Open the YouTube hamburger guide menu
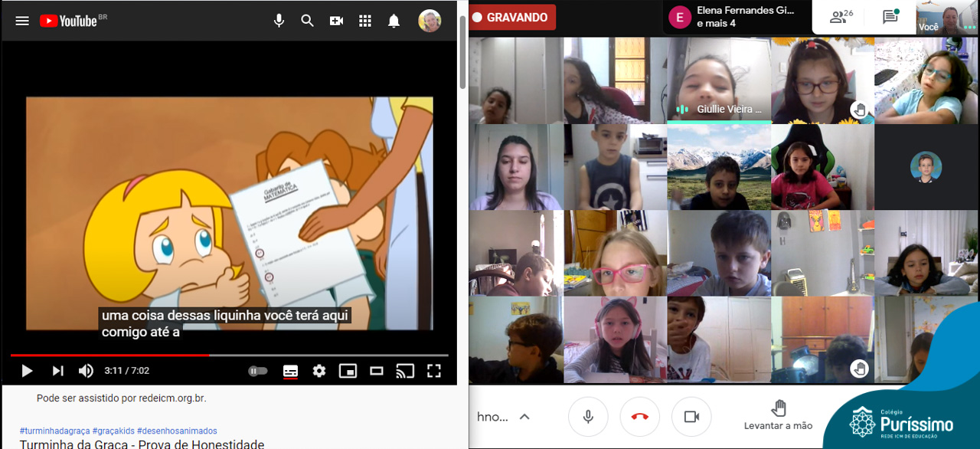This screenshot has height=449, width=980. (x=22, y=21)
